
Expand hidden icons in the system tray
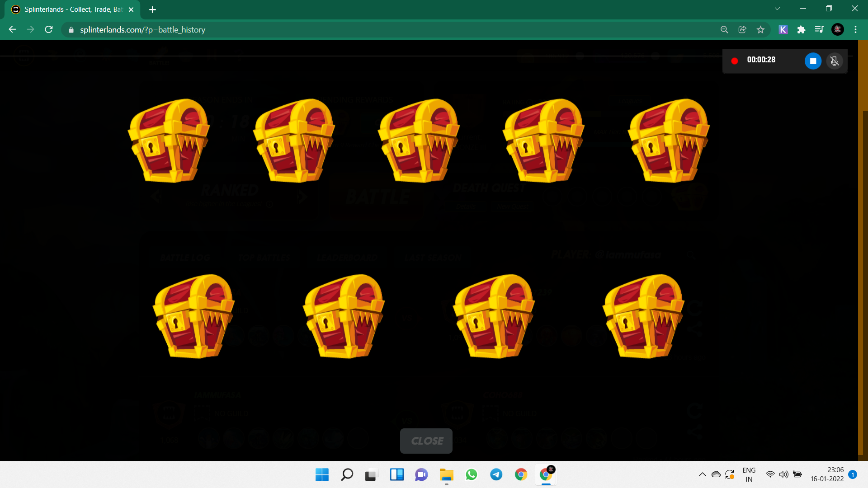pyautogui.click(x=702, y=474)
